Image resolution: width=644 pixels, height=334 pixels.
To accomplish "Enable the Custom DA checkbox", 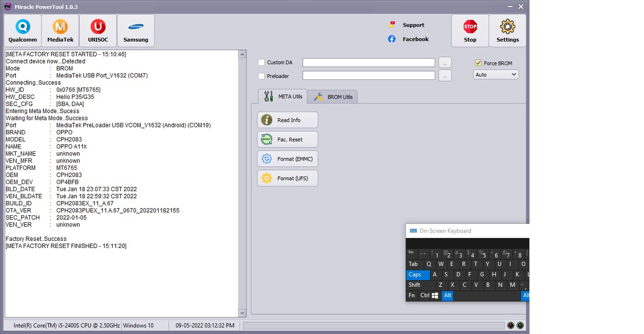I will coord(261,62).
